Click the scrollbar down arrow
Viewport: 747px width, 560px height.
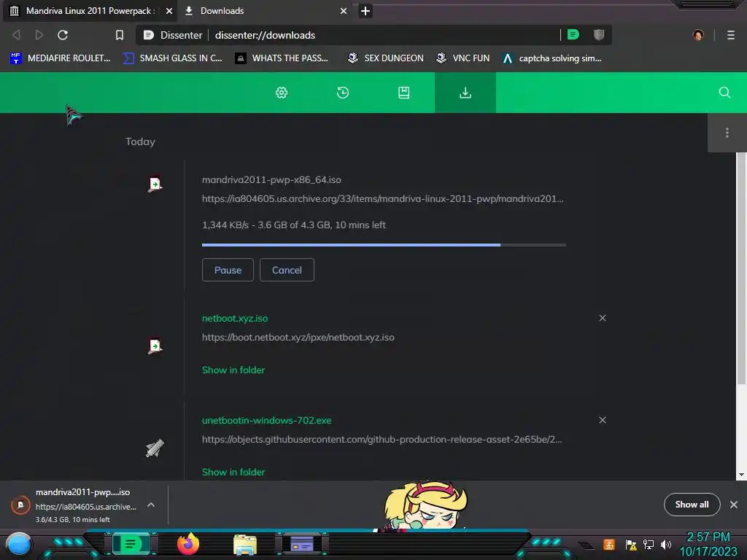[x=741, y=475]
